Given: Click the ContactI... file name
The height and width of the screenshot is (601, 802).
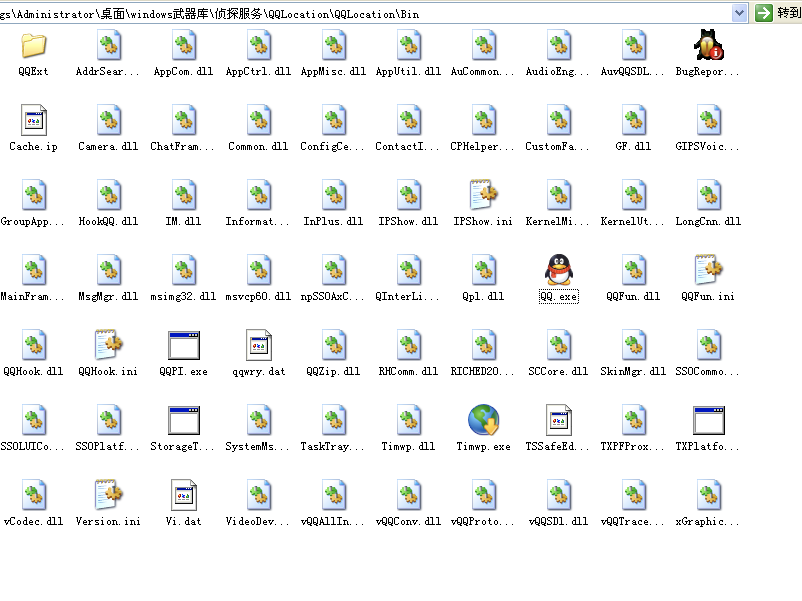Looking at the screenshot, I should [407, 147].
